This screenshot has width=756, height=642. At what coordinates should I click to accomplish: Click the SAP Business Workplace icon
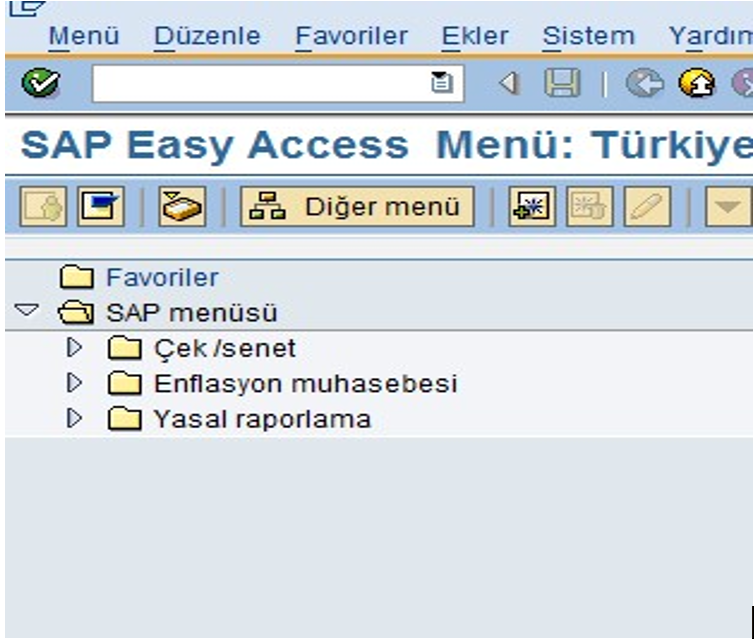[x=182, y=206]
